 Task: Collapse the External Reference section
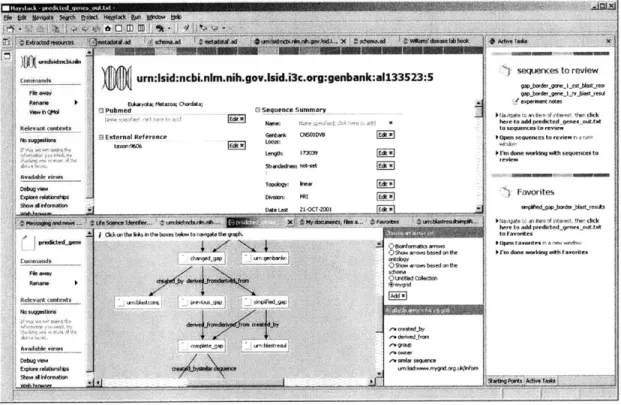(101, 137)
